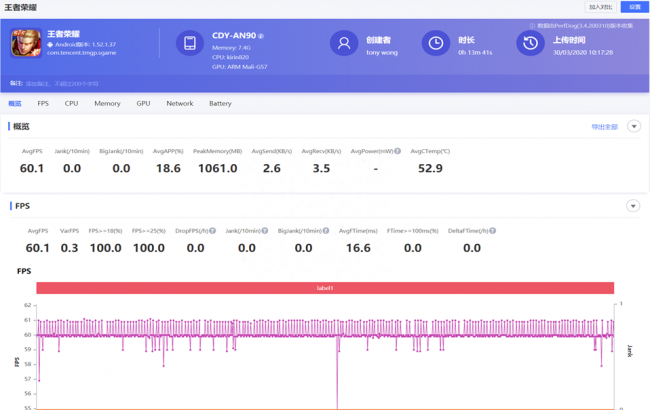650x410 pixels.
Task: Click the AvgCTemp value 52.9
Action: (x=430, y=168)
